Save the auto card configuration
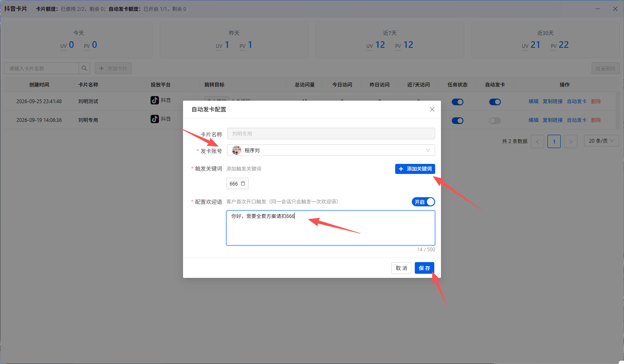 [424, 268]
